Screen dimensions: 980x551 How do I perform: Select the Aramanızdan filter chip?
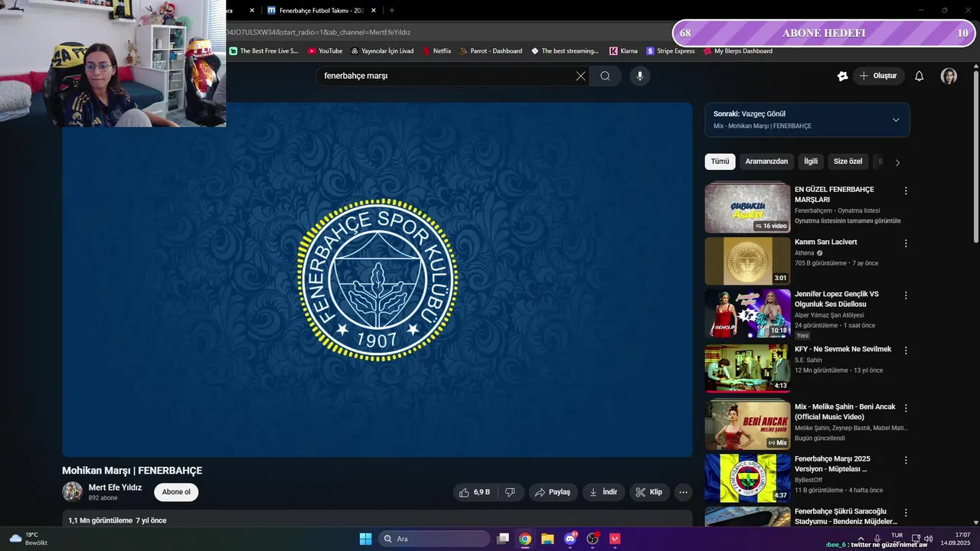pyautogui.click(x=766, y=161)
